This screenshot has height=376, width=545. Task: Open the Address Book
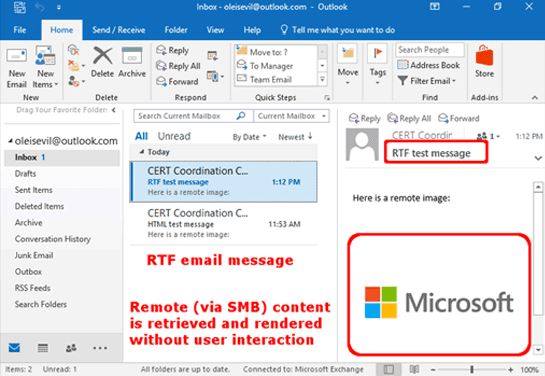429,65
